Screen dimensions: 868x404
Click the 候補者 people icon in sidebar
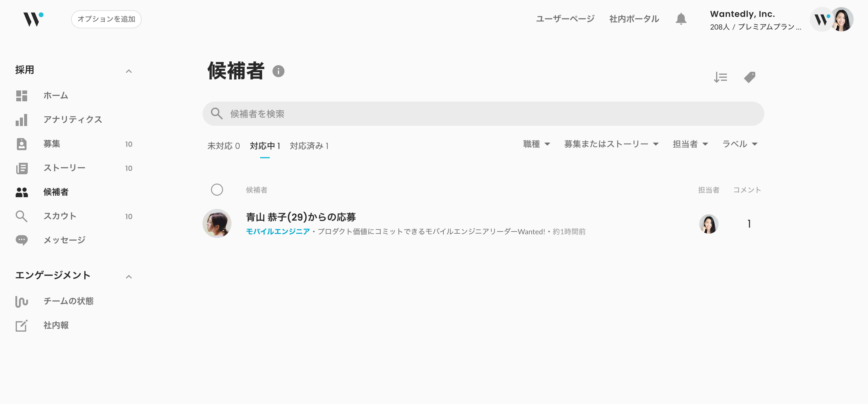pyautogui.click(x=22, y=192)
